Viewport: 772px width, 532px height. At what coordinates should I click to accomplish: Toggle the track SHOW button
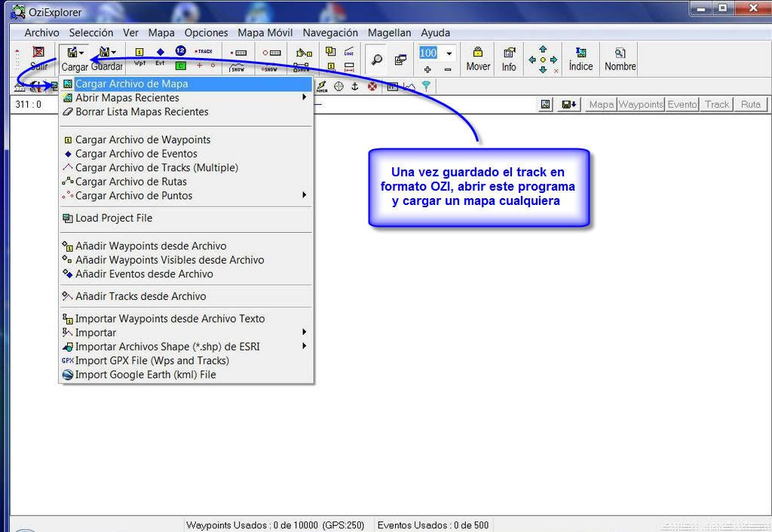click(237, 67)
